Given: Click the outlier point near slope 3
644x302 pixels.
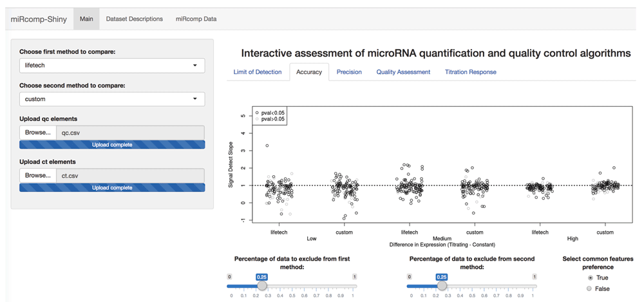Looking at the screenshot, I should pos(267,146).
